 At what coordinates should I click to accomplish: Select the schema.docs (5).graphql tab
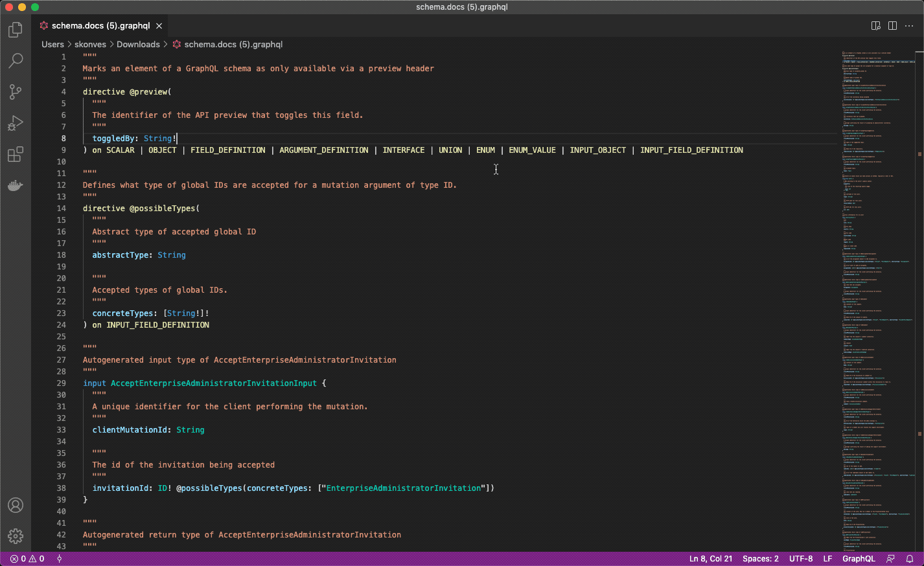pos(100,26)
